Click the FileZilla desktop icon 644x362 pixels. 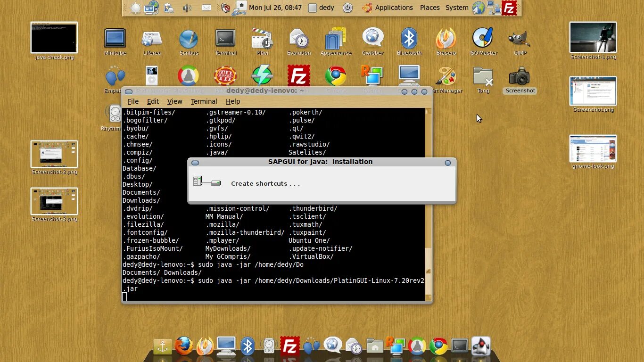299,75
